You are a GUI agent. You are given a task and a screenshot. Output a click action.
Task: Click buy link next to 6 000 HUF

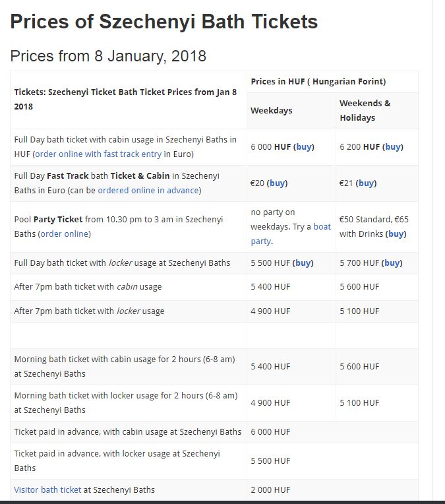pos(304,147)
